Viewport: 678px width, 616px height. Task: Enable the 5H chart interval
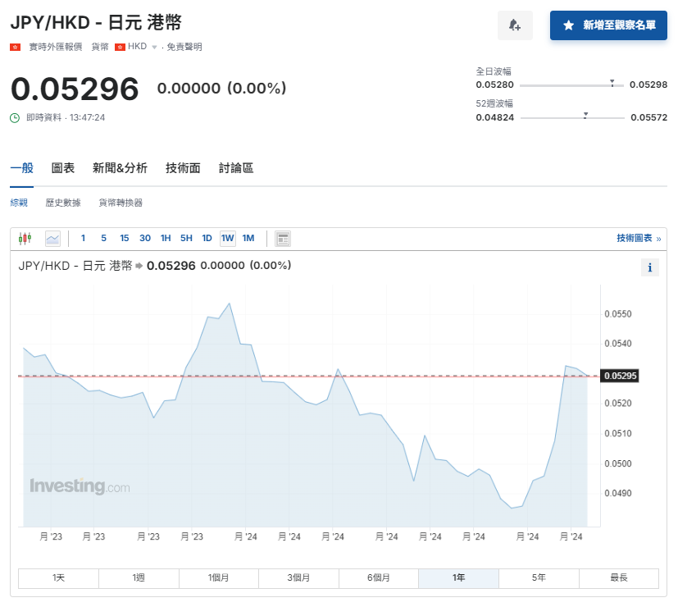pos(185,238)
